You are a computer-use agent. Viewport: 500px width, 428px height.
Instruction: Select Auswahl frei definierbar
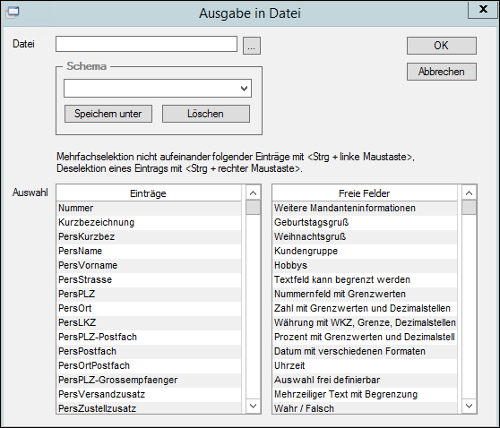click(x=365, y=380)
